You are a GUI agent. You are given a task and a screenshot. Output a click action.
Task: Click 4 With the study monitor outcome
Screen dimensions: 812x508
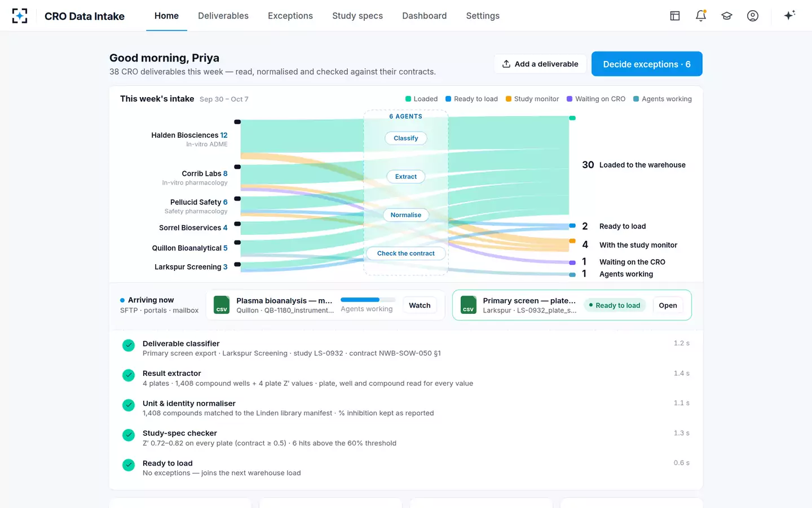coord(630,245)
